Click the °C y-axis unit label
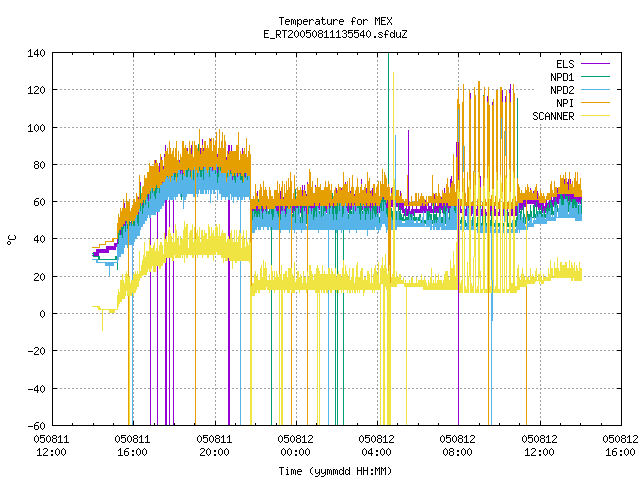This screenshot has width=640, height=480. [11, 240]
